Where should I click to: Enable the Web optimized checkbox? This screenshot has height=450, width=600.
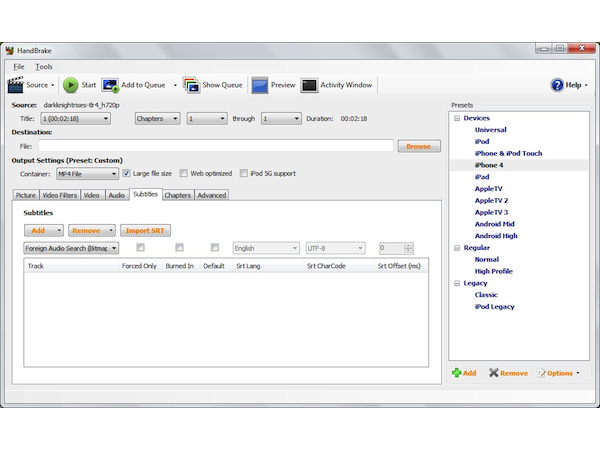pyautogui.click(x=184, y=173)
